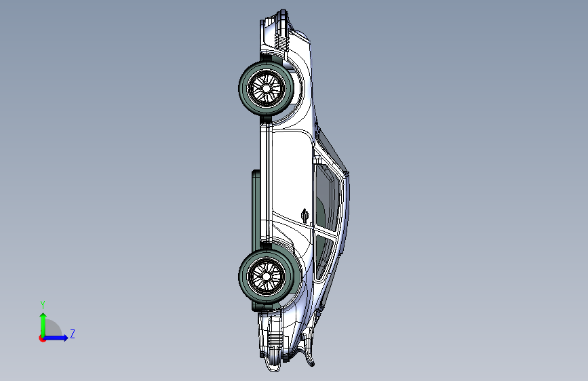Viewport: 588px width, 381px height.
Task: Click the green Y axis arrow of the triad
Action: (43, 324)
